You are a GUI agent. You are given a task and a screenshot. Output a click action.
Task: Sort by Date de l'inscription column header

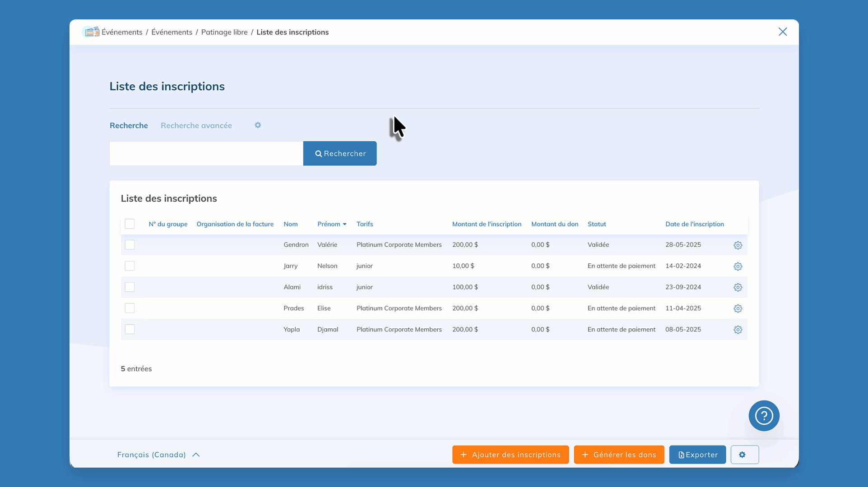(694, 224)
